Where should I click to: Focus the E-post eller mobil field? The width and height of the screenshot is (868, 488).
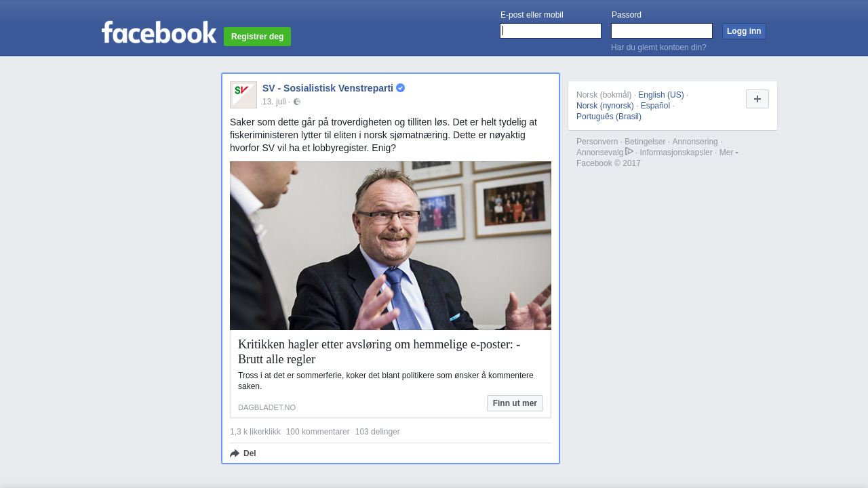tap(551, 31)
